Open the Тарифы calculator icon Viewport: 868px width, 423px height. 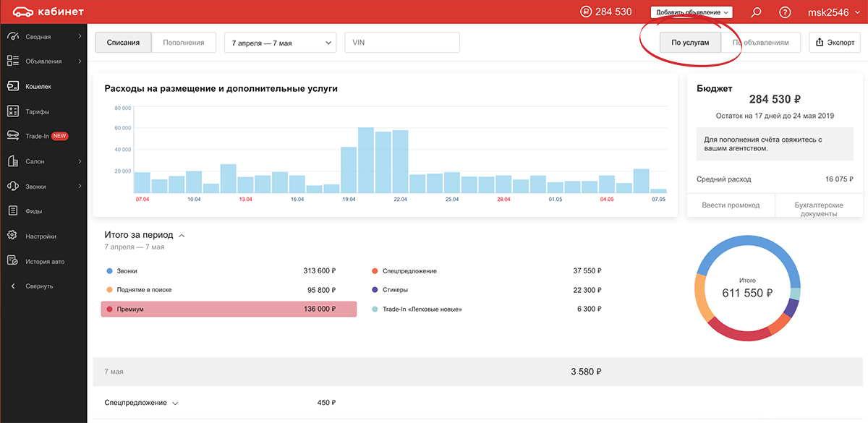point(12,111)
